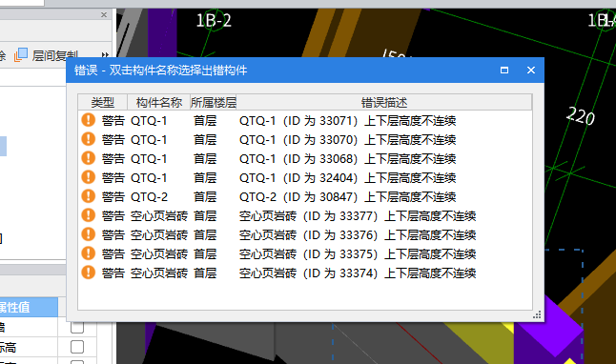Viewport: 616px width, 364px height.
Task: Maximize the error dialog window
Action: pos(504,70)
